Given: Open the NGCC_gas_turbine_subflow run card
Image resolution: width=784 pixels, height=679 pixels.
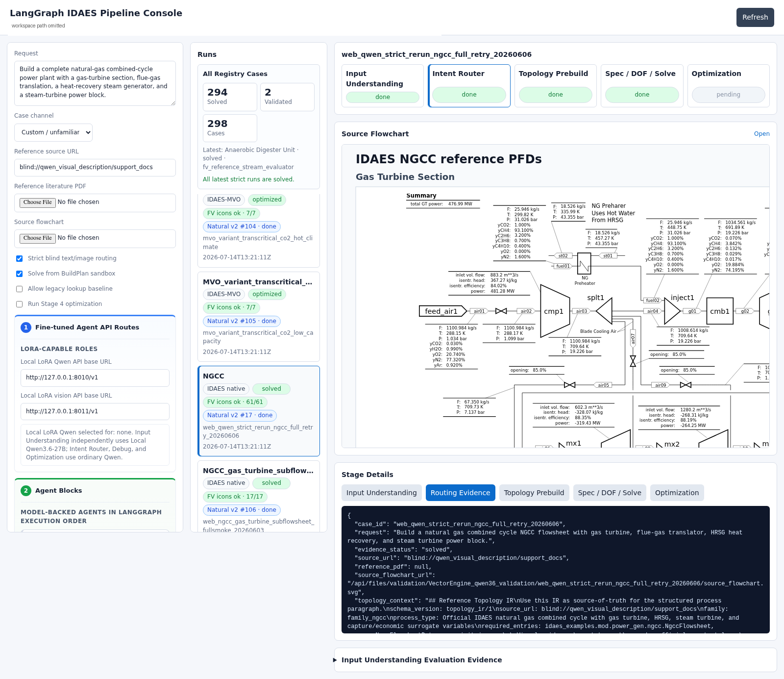Looking at the screenshot, I should point(259,496).
